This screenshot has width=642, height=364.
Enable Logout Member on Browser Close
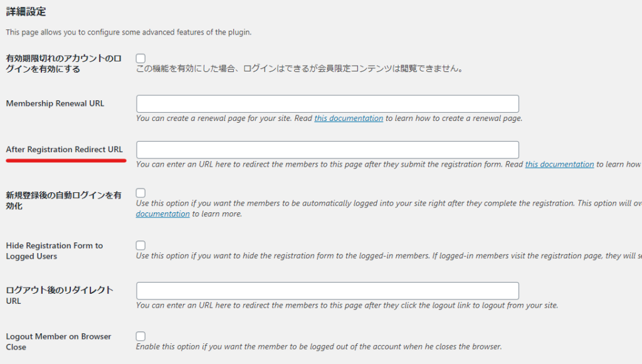pyautogui.click(x=140, y=336)
